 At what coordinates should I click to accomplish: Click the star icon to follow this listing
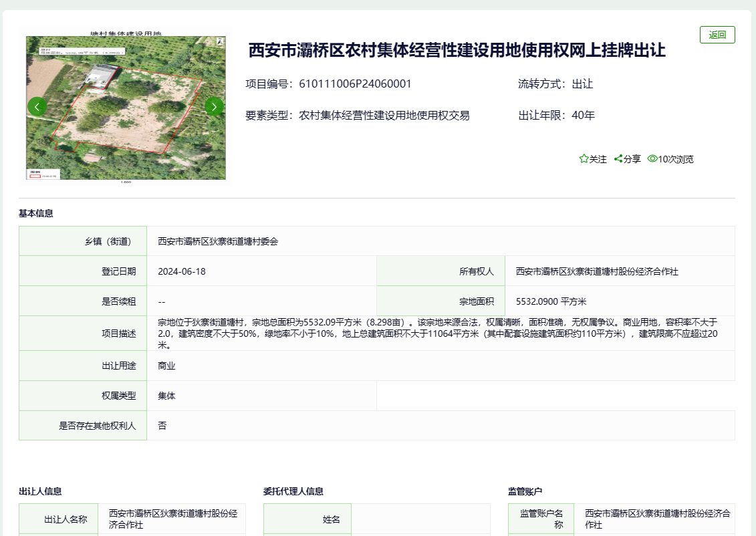(584, 159)
